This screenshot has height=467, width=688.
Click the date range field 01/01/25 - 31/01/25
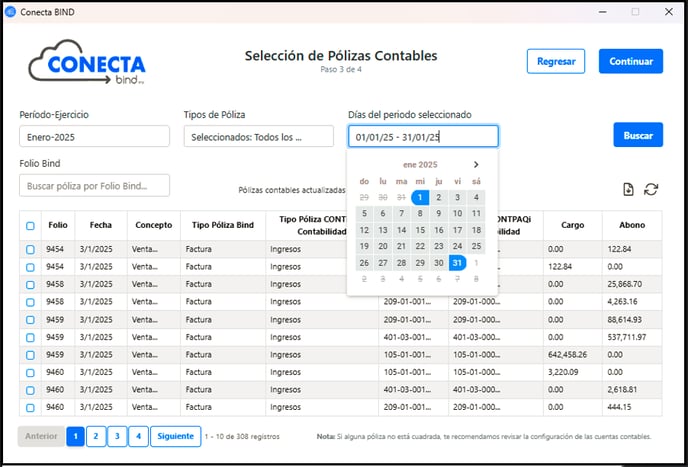tap(423, 137)
